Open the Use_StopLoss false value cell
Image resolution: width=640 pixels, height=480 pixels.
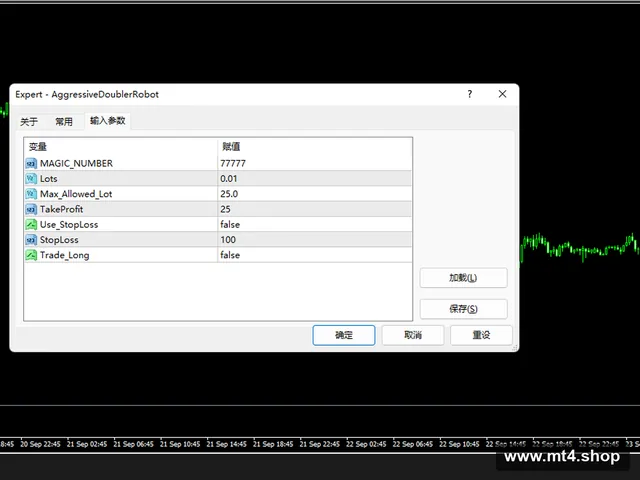click(315, 224)
